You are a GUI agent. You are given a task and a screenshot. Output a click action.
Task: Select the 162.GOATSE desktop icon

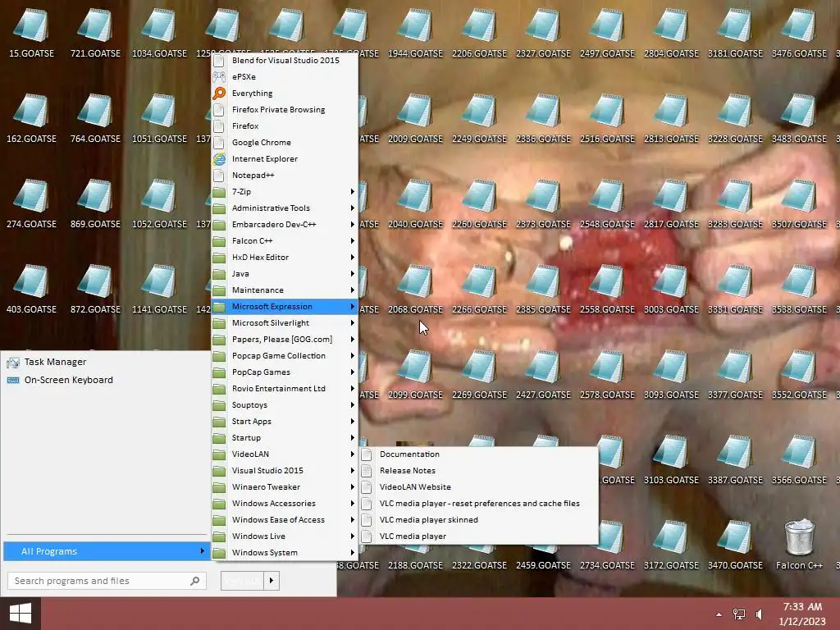[31, 118]
